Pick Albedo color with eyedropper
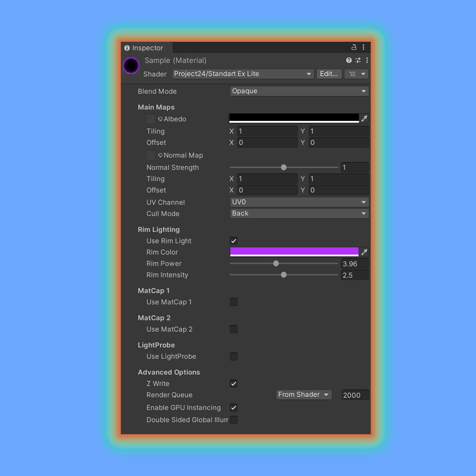This screenshot has width=476, height=476. pos(364,118)
